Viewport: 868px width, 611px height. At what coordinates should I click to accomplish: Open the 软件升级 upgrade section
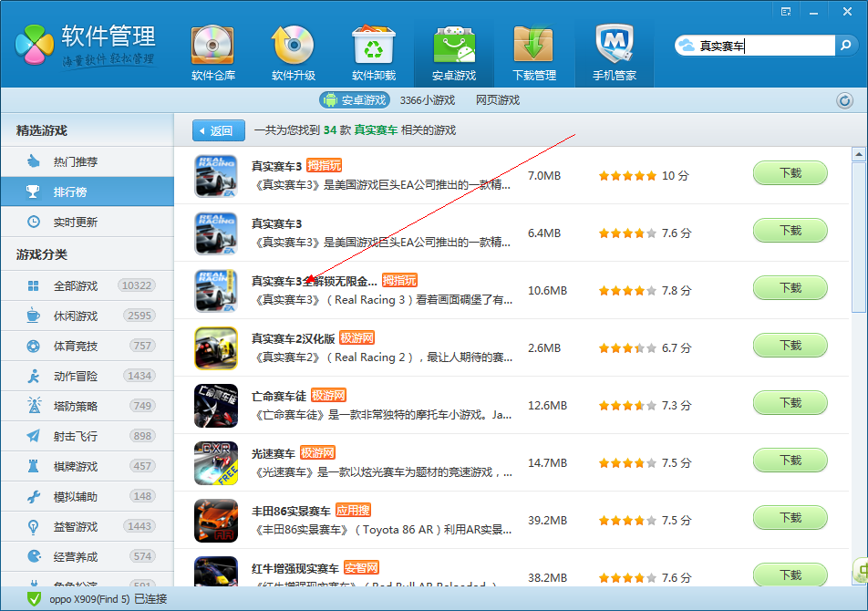click(293, 53)
